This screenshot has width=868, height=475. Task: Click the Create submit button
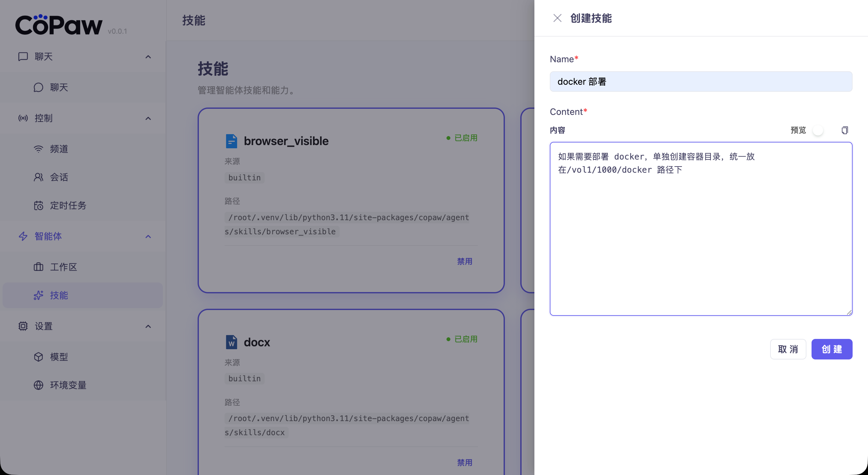832,349
